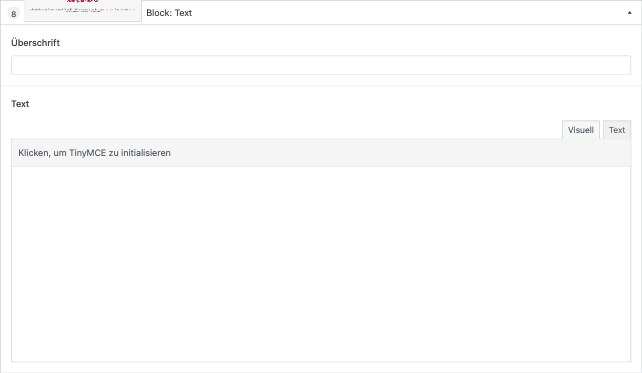Collapse the Block: Text panel arrow
The image size is (642, 373).
click(629, 13)
